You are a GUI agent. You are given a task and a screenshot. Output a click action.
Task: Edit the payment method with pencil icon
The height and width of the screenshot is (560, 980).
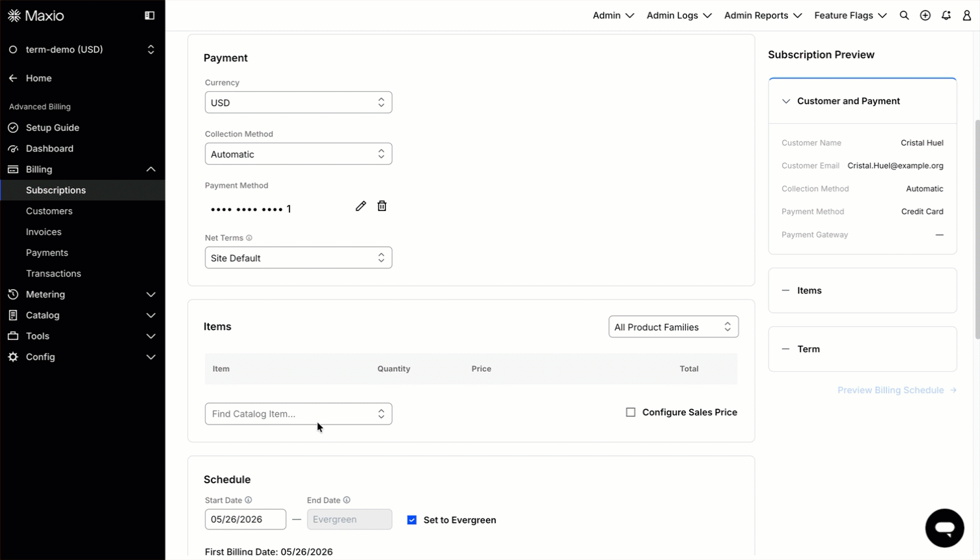point(361,206)
